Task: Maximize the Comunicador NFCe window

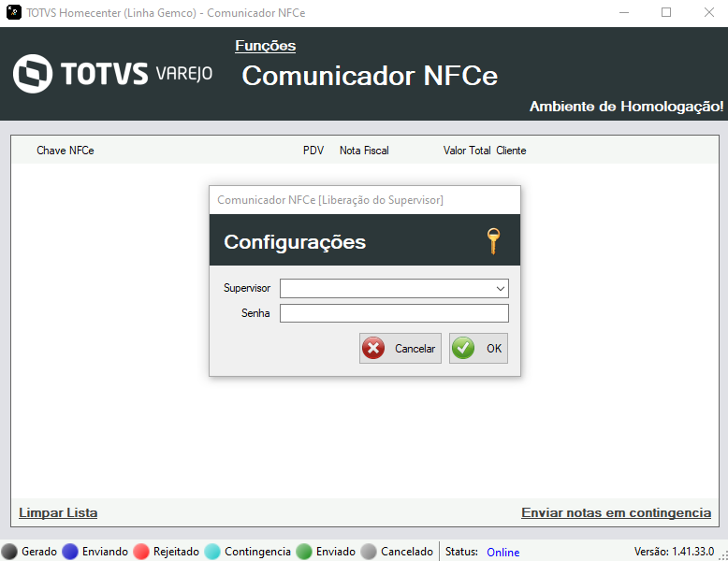Action: click(x=666, y=12)
